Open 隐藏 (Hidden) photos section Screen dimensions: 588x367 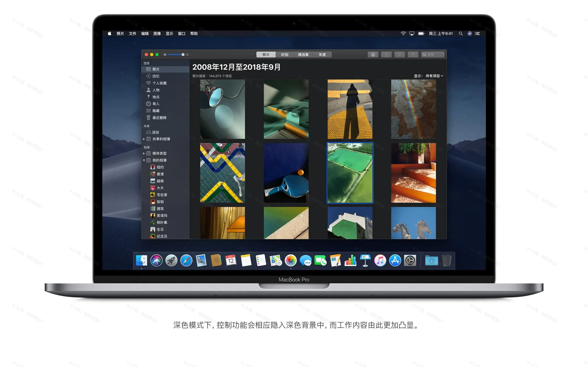point(156,111)
